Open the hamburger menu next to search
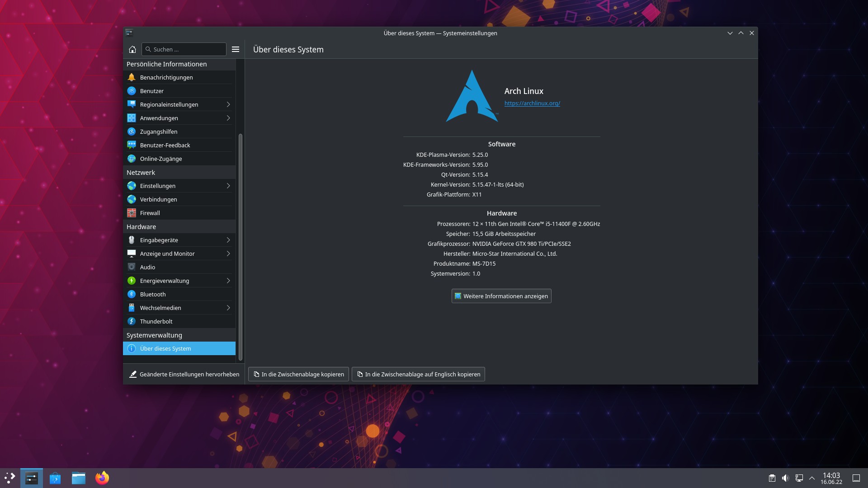 [x=236, y=49]
